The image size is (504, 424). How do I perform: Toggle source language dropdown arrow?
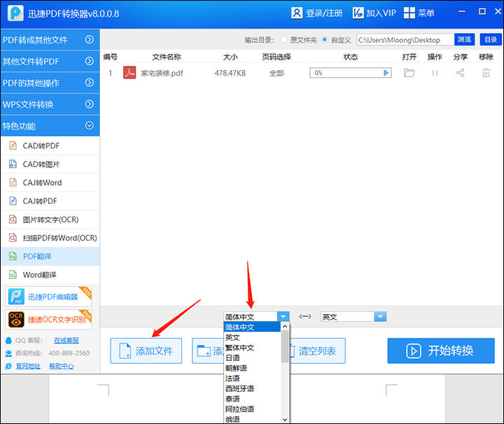(x=283, y=317)
